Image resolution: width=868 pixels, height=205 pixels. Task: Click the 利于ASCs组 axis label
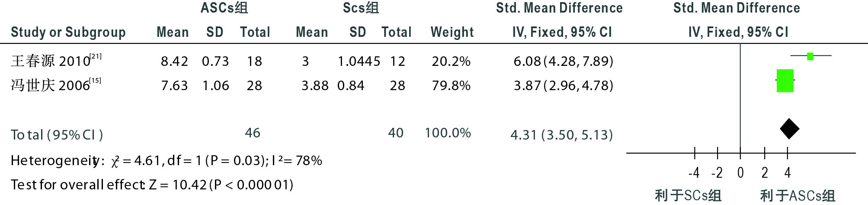click(x=798, y=196)
